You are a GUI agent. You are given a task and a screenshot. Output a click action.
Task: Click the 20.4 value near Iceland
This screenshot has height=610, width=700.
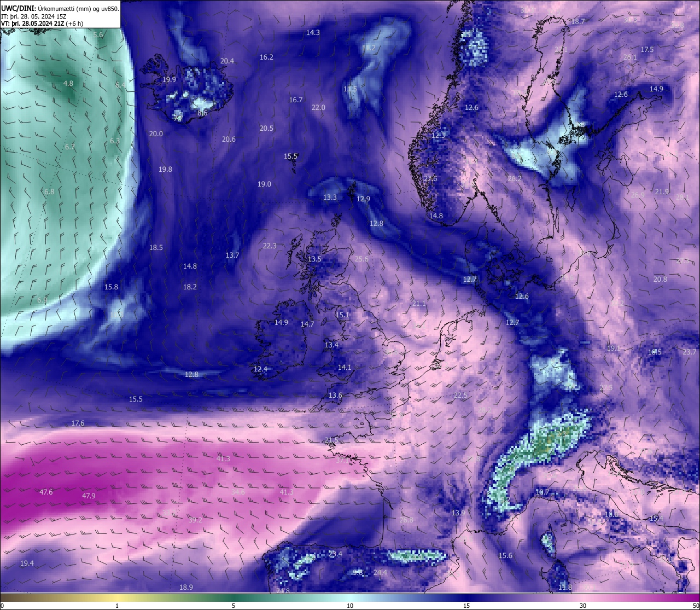click(x=227, y=61)
